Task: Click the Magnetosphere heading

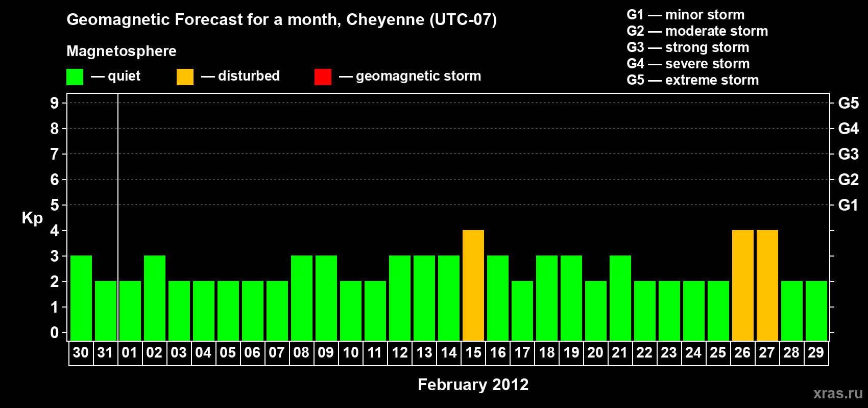Action: coord(122,51)
